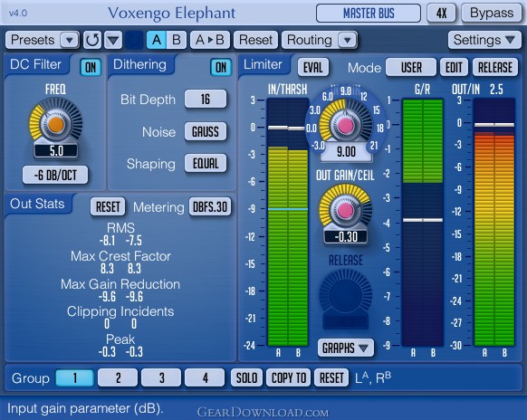Click the 'v4.0' version text
Screen dimensions: 527x420
[18, 14]
